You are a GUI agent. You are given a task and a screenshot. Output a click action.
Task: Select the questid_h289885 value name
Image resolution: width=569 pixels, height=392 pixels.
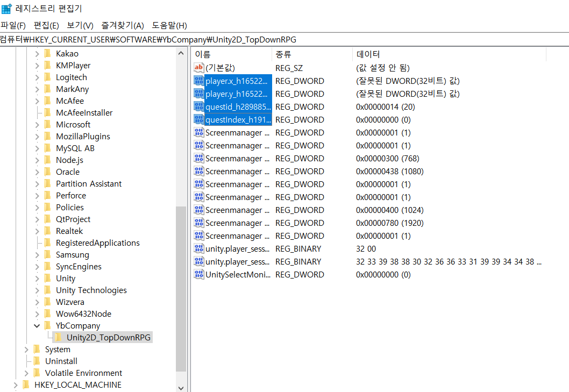tap(238, 106)
